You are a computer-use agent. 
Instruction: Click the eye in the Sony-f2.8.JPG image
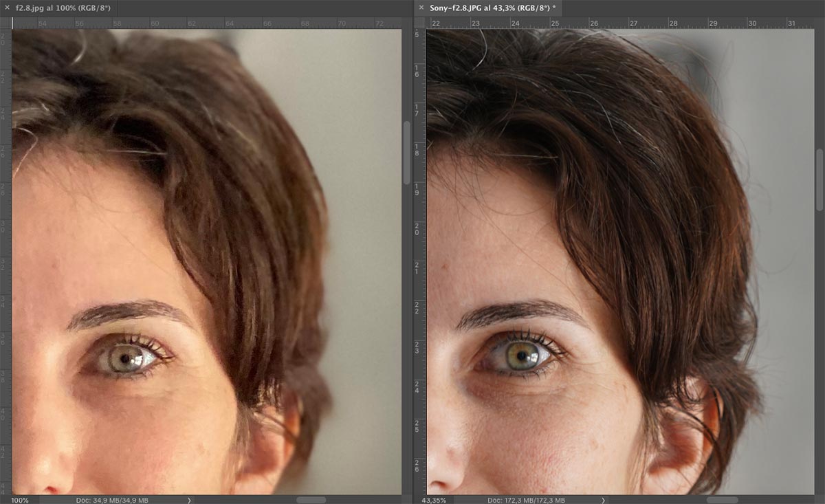(521, 353)
